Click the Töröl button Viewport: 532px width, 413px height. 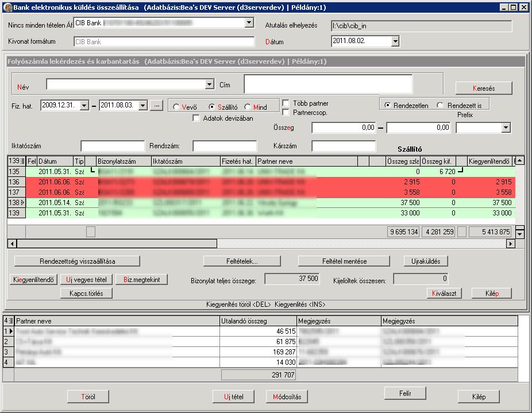[x=88, y=396]
